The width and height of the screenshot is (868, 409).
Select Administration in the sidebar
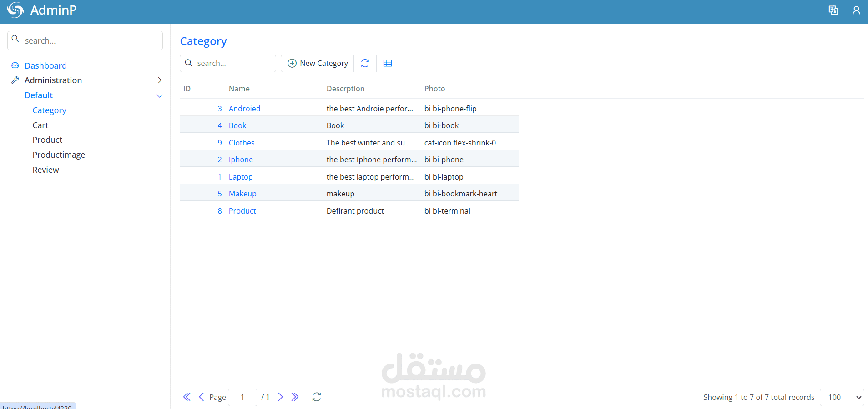tap(53, 80)
